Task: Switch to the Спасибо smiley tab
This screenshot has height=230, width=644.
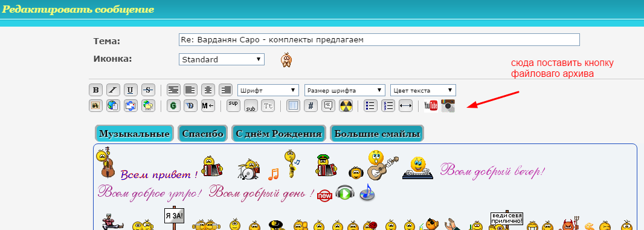Action: pos(203,134)
